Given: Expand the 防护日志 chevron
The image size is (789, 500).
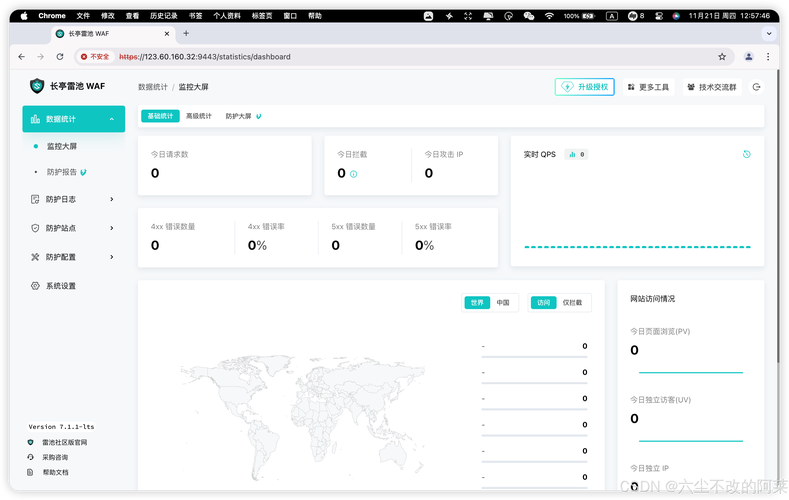Looking at the screenshot, I should [x=112, y=199].
